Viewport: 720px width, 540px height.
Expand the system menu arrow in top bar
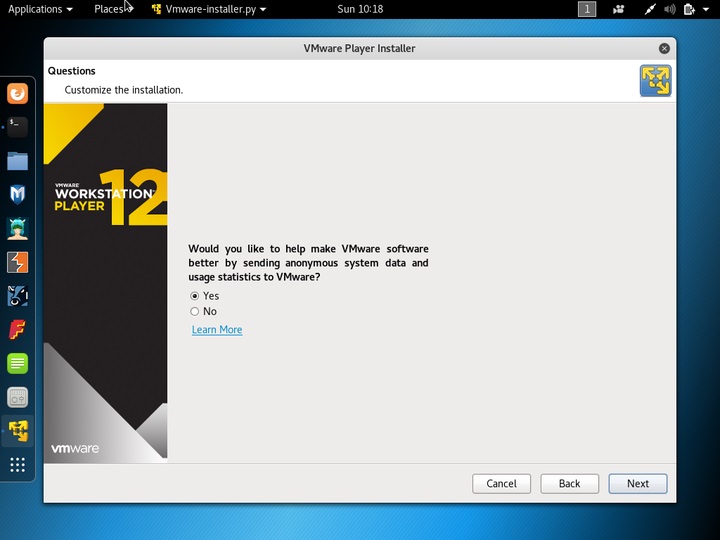tap(706, 9)
